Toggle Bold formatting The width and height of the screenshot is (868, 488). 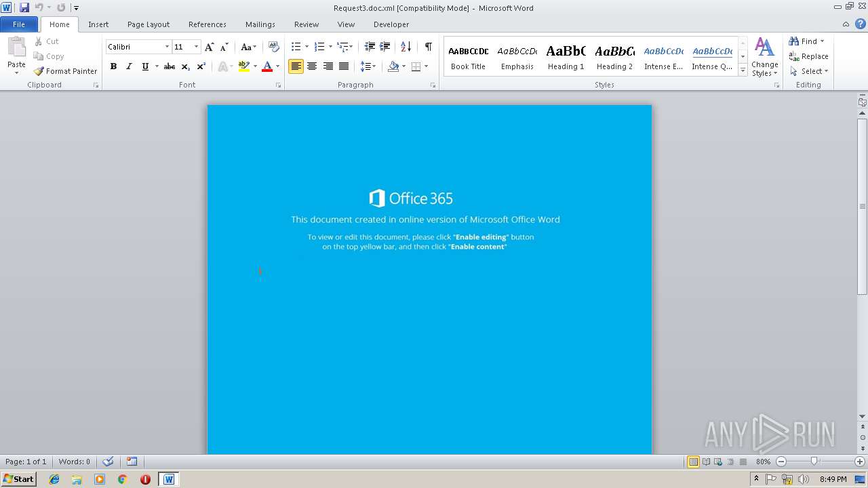(x=113, y=66)
